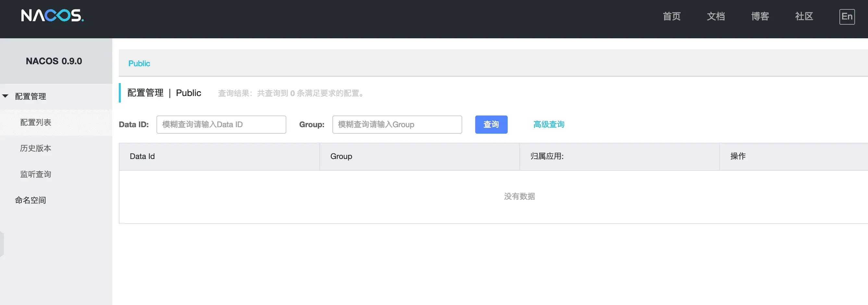Select 监听查询 in the sidebar
This screenshot has width=868, height=305.
click(x=56, y=174)
